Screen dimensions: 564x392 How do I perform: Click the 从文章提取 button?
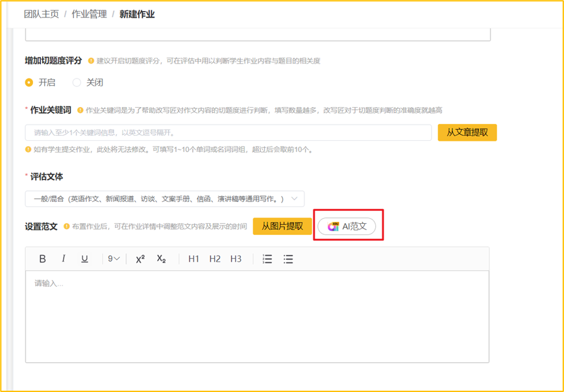(467, 132)
